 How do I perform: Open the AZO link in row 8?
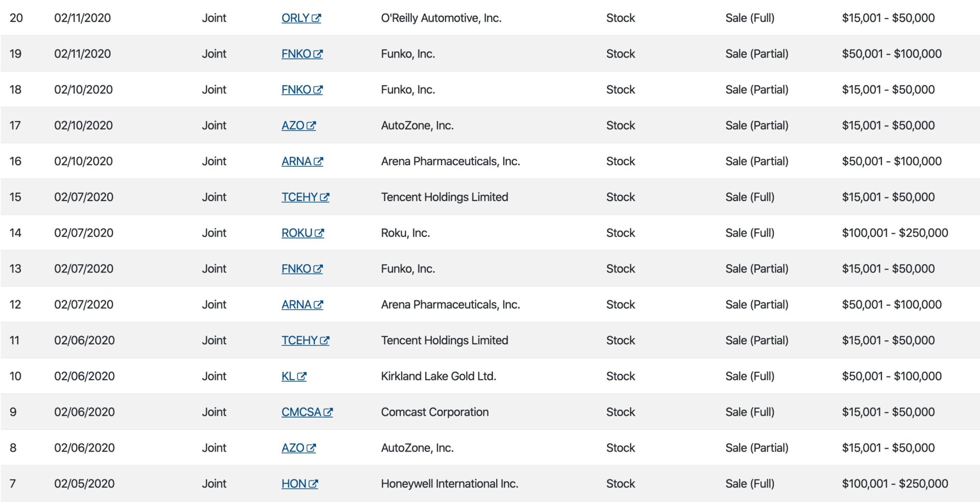point(294,447)
